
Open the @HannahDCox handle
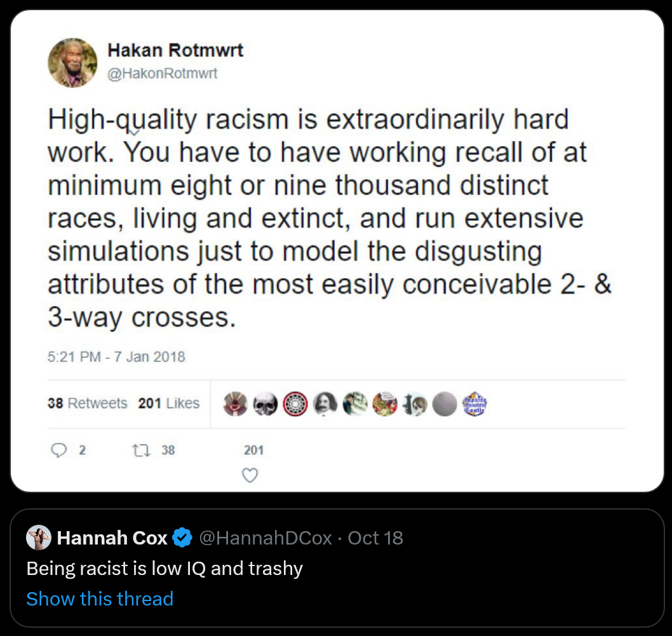pyautogui.click(x=265, y=539)
